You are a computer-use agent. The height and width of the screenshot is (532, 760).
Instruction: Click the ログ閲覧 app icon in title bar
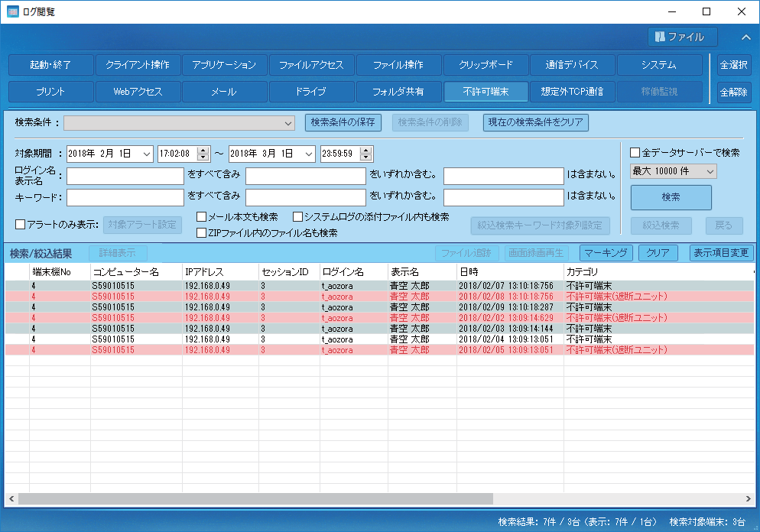pyautogui.click(x=12, y=11)
